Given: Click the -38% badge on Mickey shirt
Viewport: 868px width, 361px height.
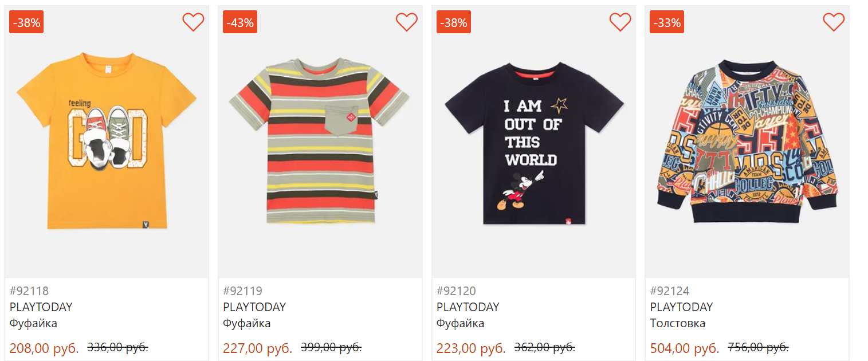Looking at the screenshot, I should tap(454, 22).
